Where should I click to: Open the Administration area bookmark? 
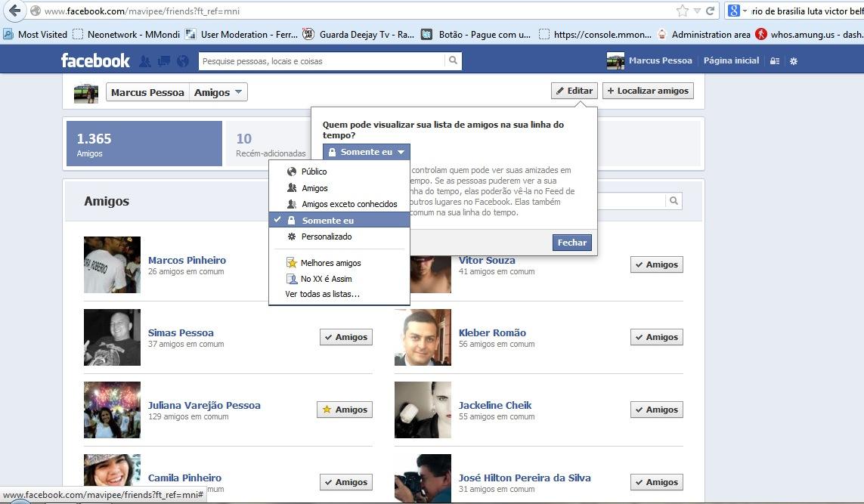click(704, 34)
